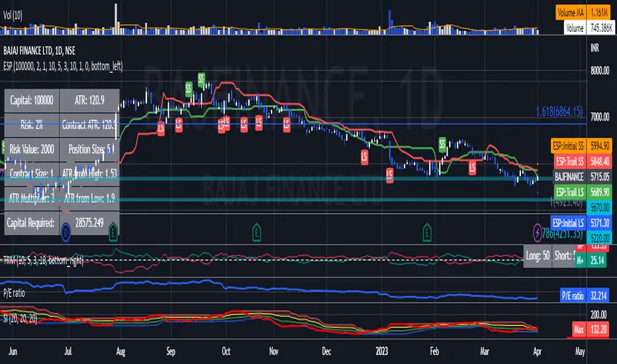Viewport: 617px width, 364px height.
Task: Open the earnings 'E' marker in late October
Action: click(256, 232)
